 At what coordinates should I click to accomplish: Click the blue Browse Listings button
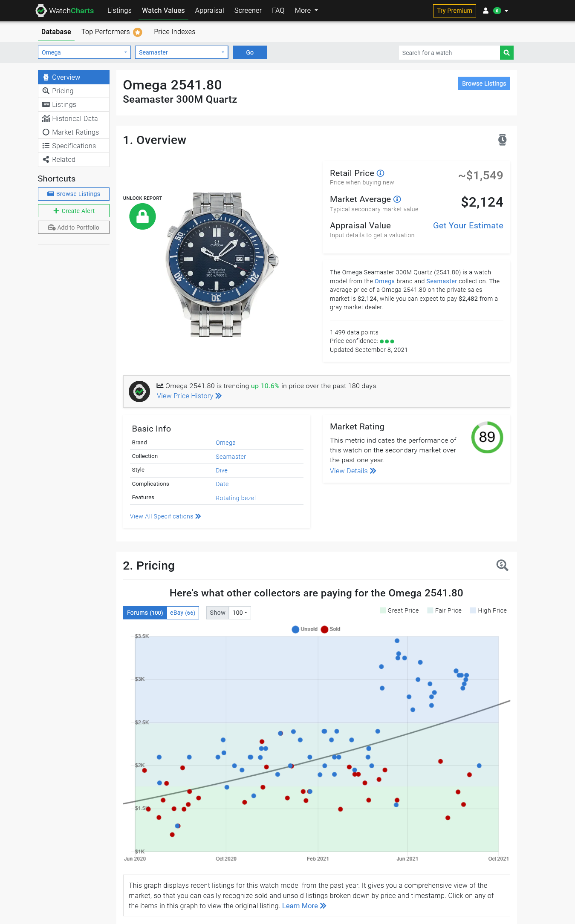tap(484, 83)
